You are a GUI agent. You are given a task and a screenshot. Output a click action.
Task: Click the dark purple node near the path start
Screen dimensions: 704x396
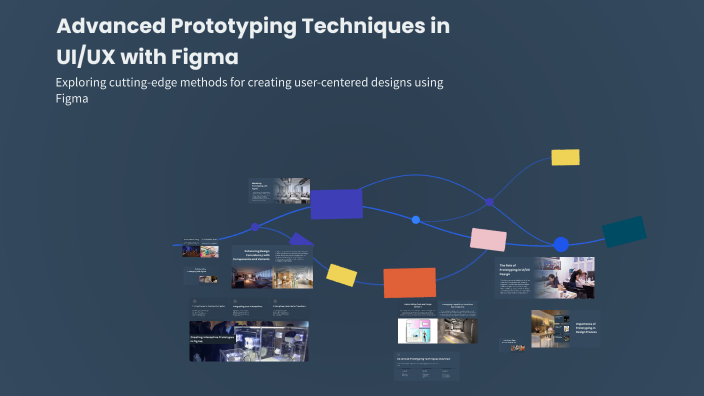coord(255,227)
